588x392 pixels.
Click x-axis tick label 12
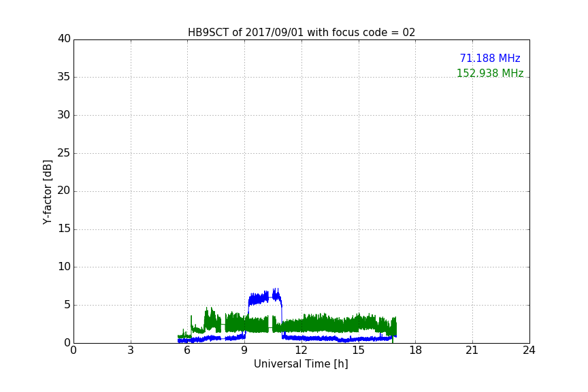[301, 350]
